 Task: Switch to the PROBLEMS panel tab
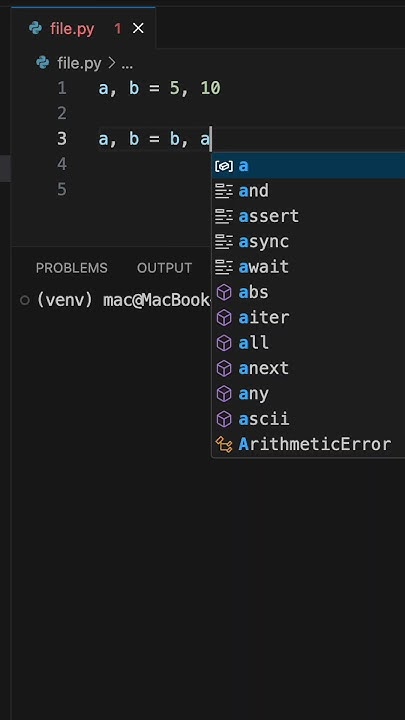click(x=72, y=268)
